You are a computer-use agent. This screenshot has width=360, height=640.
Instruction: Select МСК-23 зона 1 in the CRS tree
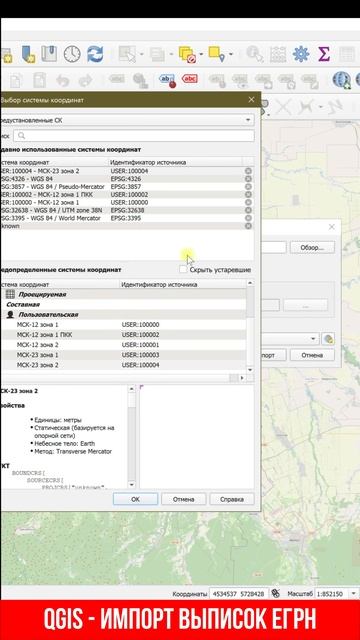[123, 355]
